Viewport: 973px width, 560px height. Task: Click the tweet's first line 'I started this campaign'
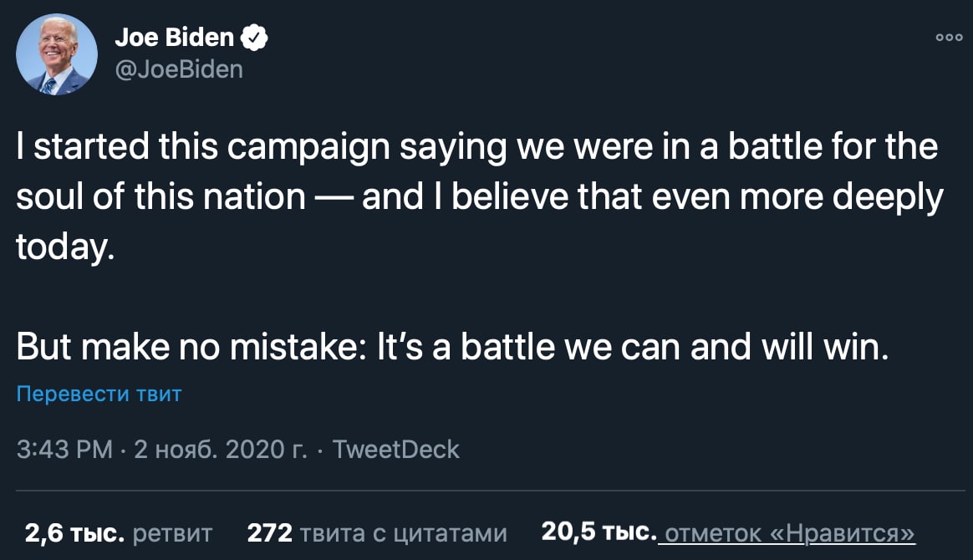[167, 148]
